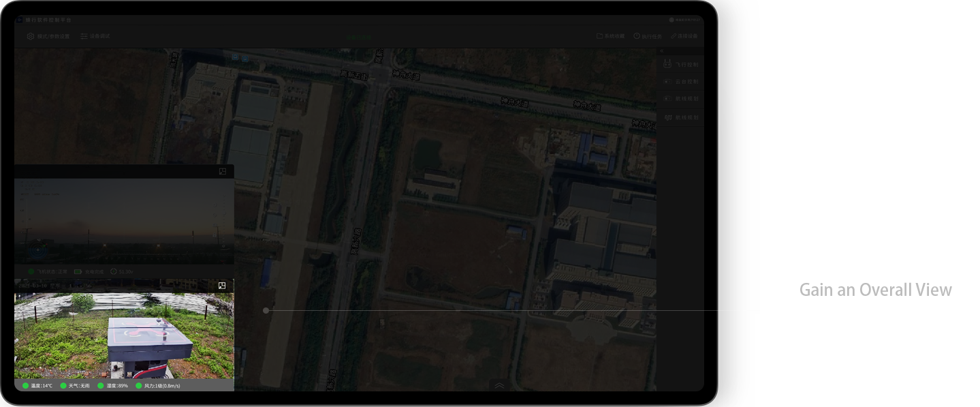Expand bottom panel with up-chevron arrow
Image resolution: width=980 pixels, height=407 pixels.
[499, 385]
